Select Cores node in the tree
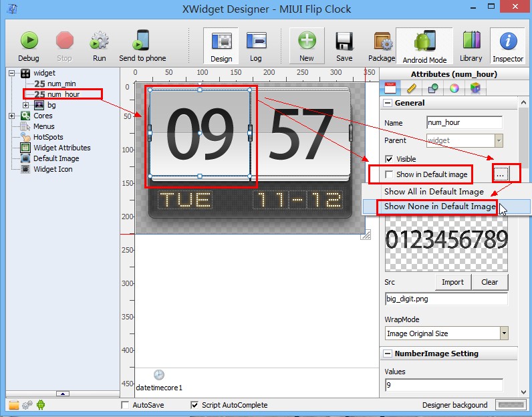 (43, 116)
